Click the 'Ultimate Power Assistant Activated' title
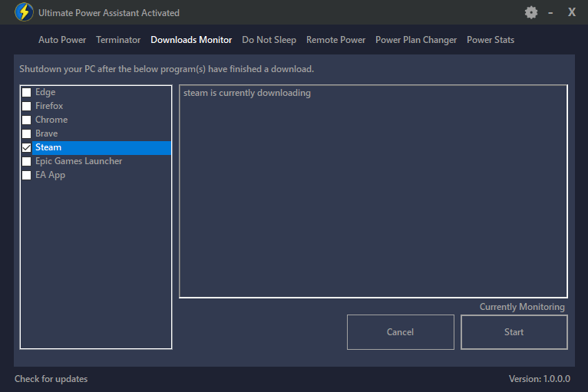 [109, 13]
